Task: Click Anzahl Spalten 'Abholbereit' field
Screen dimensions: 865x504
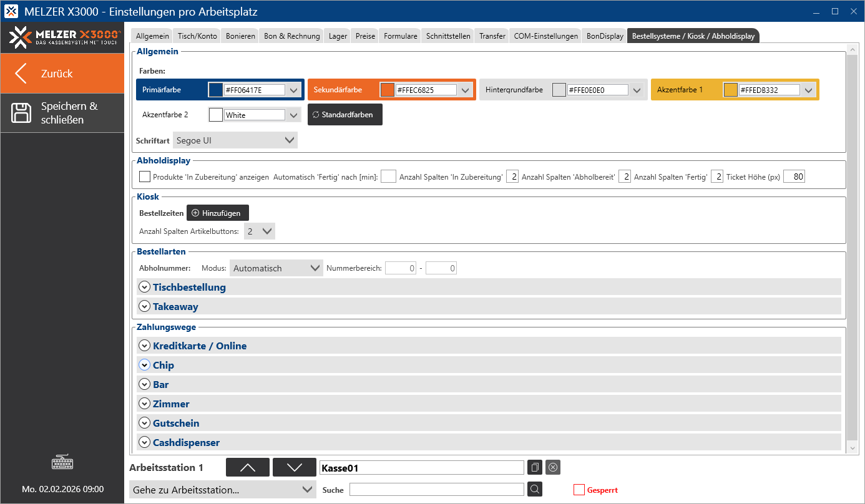Action: tap(625, 177)
